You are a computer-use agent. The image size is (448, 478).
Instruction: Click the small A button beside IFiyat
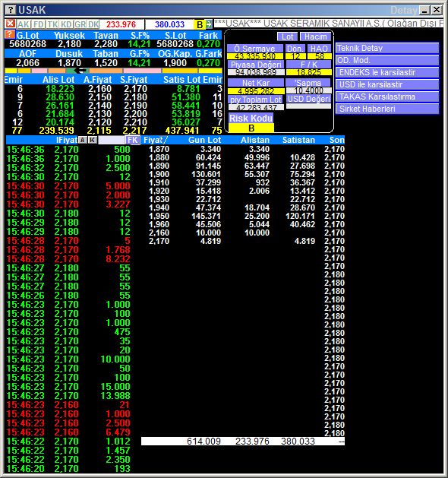tap(83, 140)
